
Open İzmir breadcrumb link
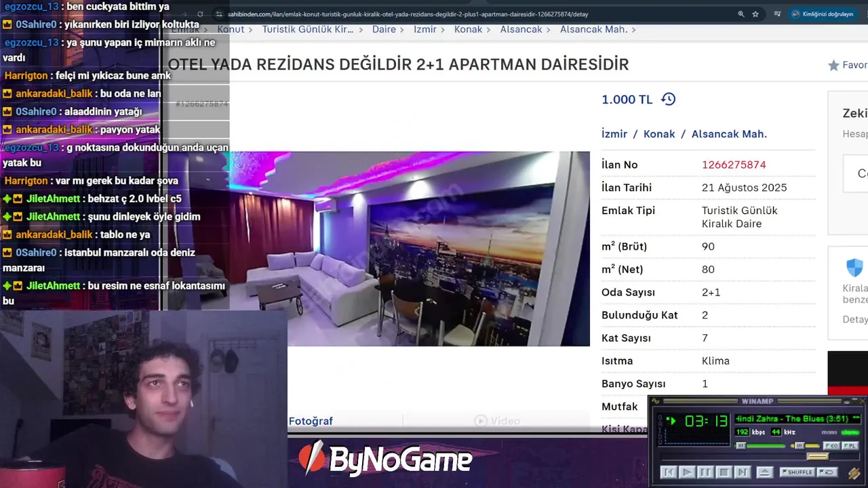pyautogui.click(x=425, y=29)
